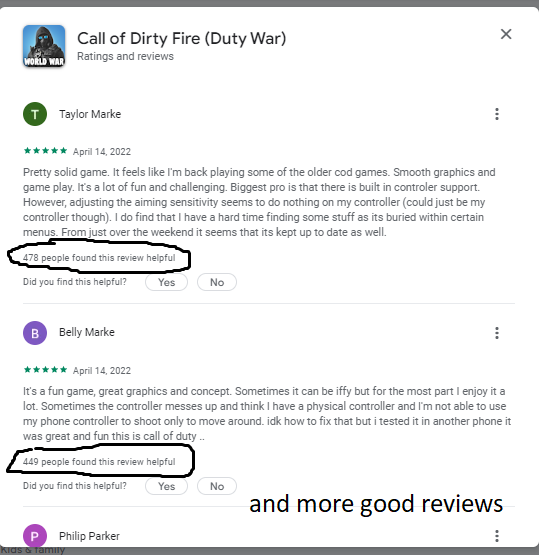Mark Belly Marke's review not helpful with No
This screenshot has height=555, width=539.
point(217,486)
